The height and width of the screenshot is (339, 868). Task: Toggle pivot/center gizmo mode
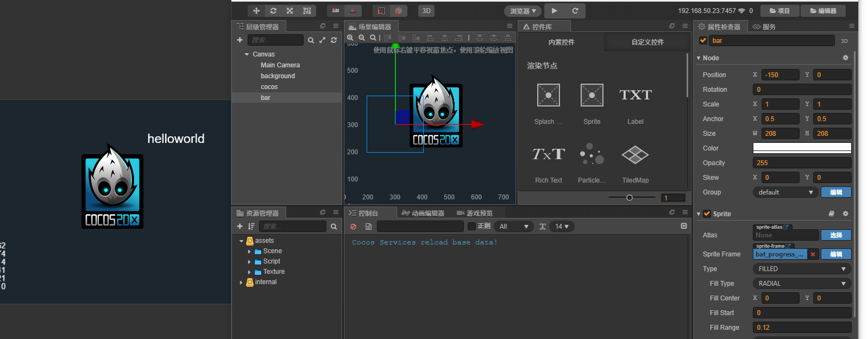(x=336, y=11)
